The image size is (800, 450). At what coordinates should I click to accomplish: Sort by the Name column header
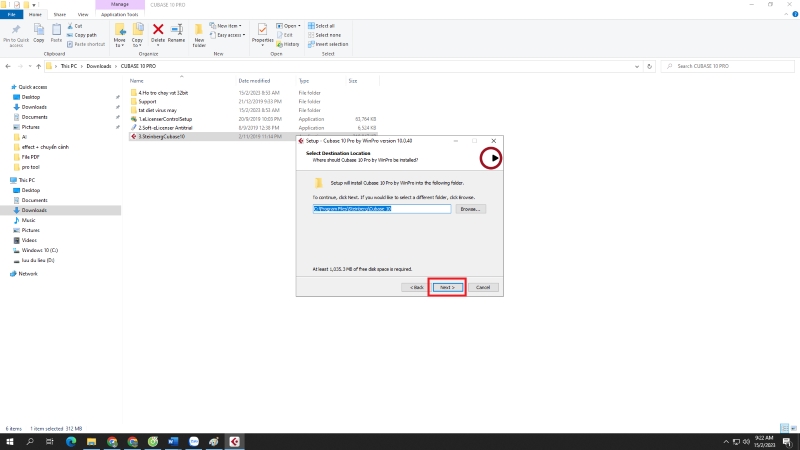pyautogui.click(x=137, y=81)
